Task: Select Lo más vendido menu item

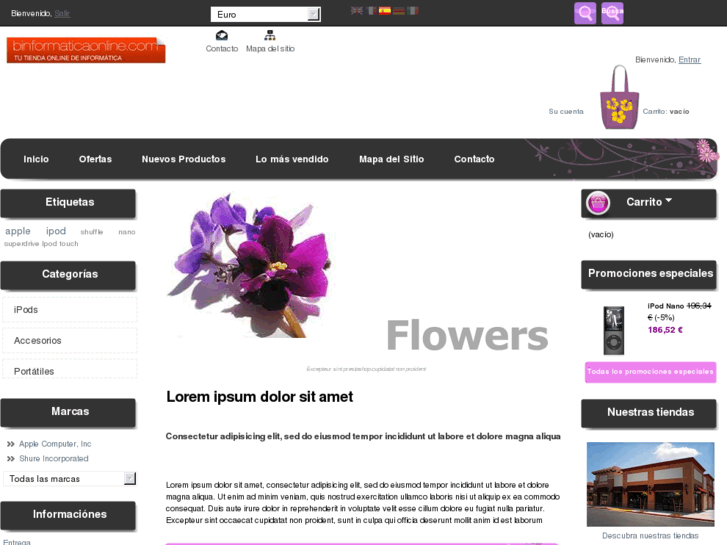Action: click(292, 159)
